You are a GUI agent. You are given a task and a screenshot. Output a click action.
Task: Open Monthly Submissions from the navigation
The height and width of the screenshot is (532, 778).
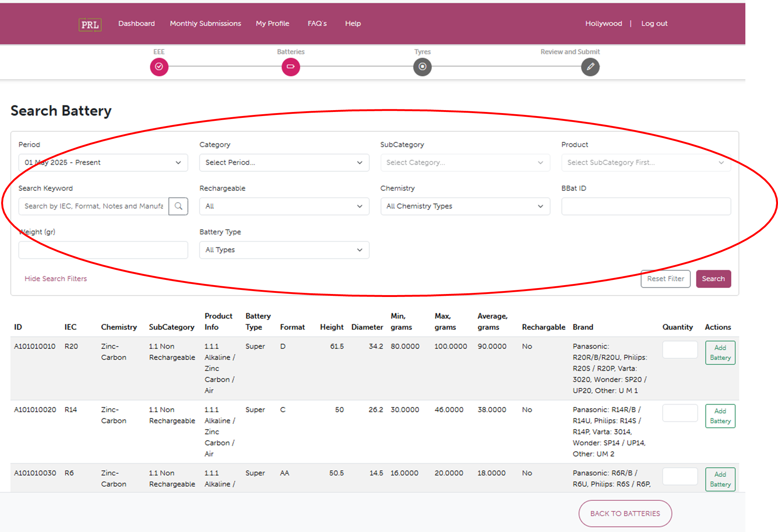click(205, 23)
